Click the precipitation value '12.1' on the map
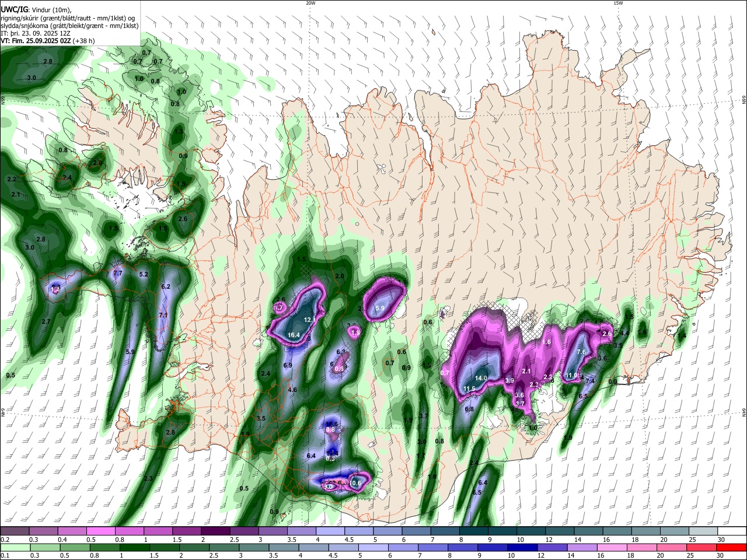Screen dimensions: 747x560 pos(310,320)
